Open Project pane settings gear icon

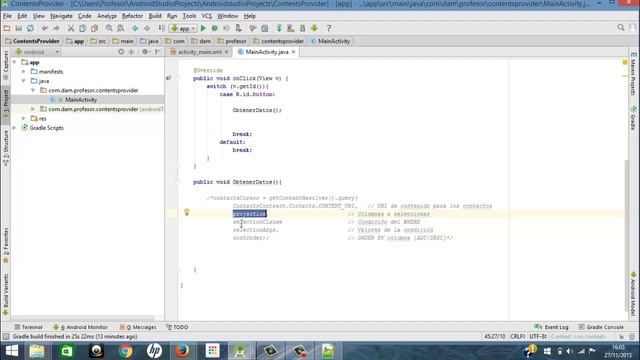point(146,52)
